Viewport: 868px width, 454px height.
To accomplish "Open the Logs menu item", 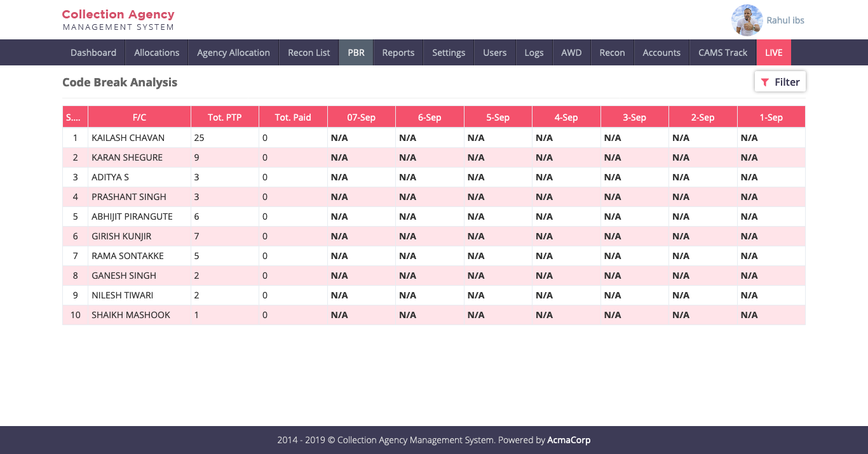I will pos(534,53).
